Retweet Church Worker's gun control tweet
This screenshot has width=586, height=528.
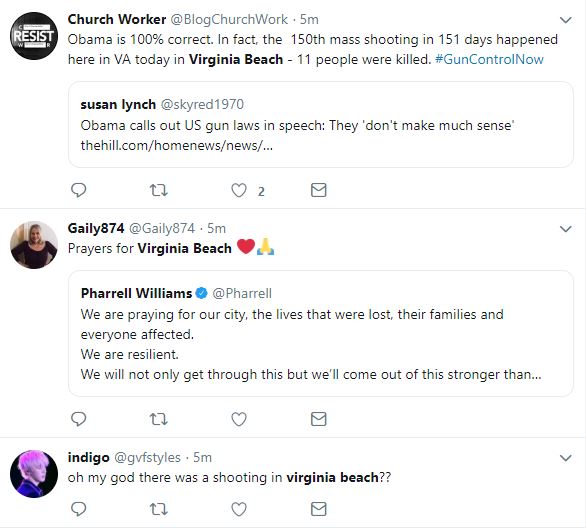click(x=158, y=191)
